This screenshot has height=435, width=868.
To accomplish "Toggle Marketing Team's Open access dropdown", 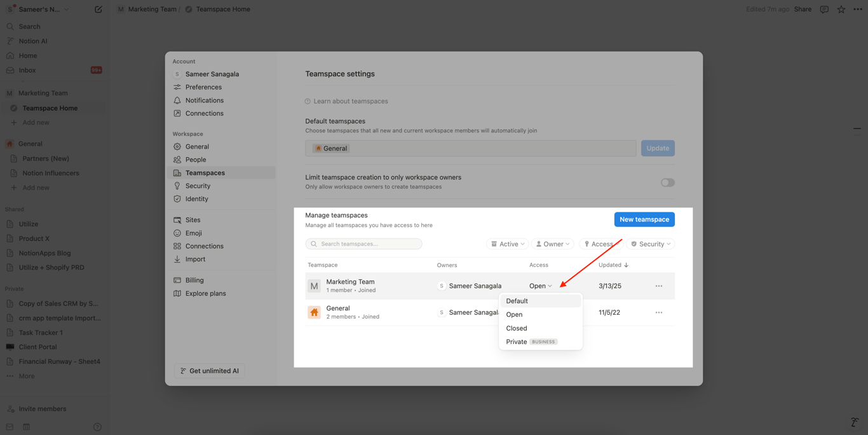I will tap(541, 286).
